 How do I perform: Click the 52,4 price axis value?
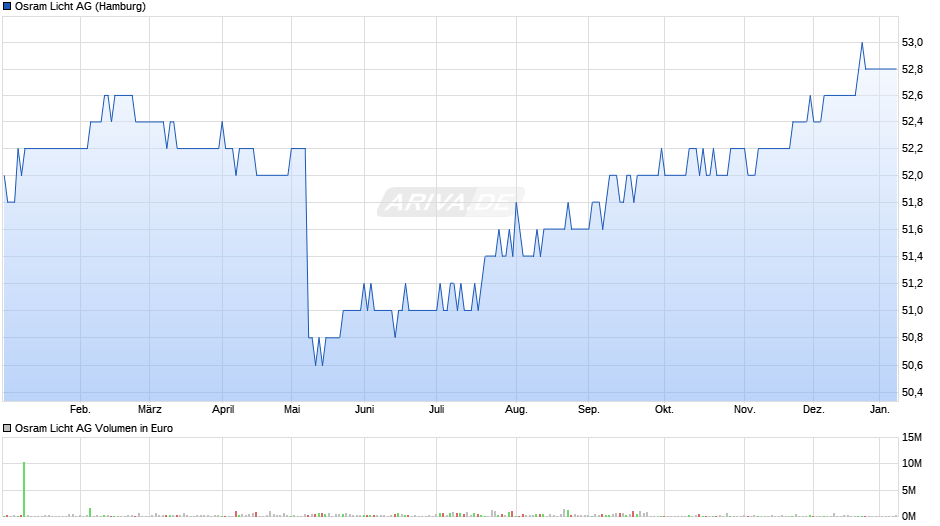912,122
